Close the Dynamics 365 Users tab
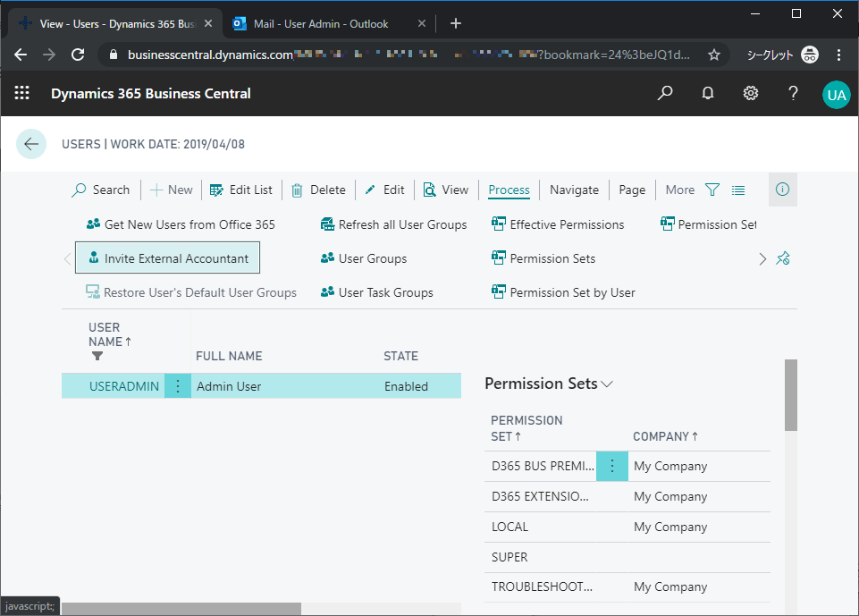859x616 pixels. click(x=208, y=23)
